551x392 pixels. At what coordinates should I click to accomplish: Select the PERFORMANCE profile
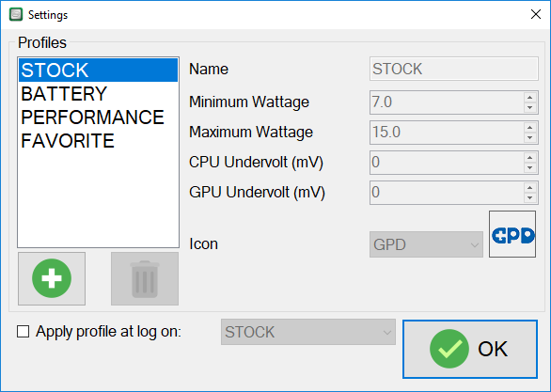pos(99,118)
